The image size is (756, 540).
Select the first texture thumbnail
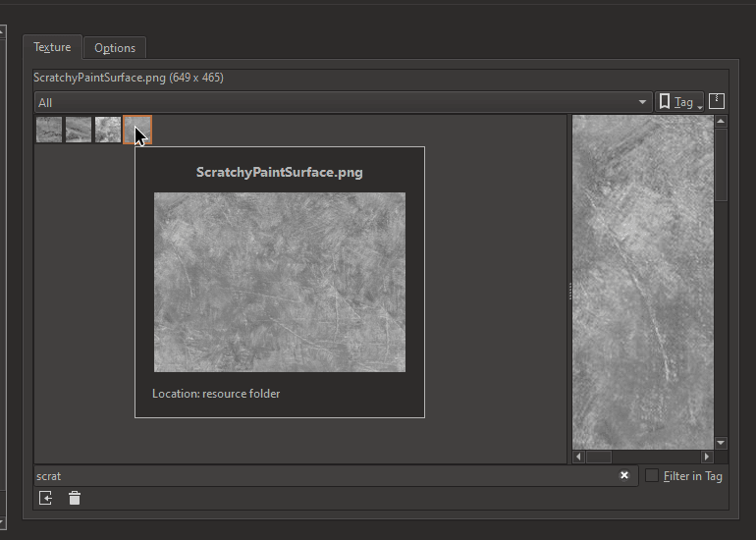[49, 130]
